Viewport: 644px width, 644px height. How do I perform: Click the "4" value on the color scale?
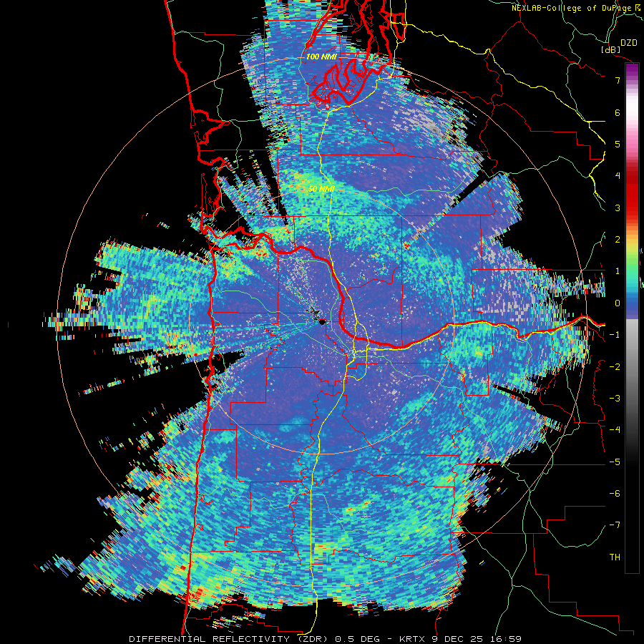click(x=618, y=176)
